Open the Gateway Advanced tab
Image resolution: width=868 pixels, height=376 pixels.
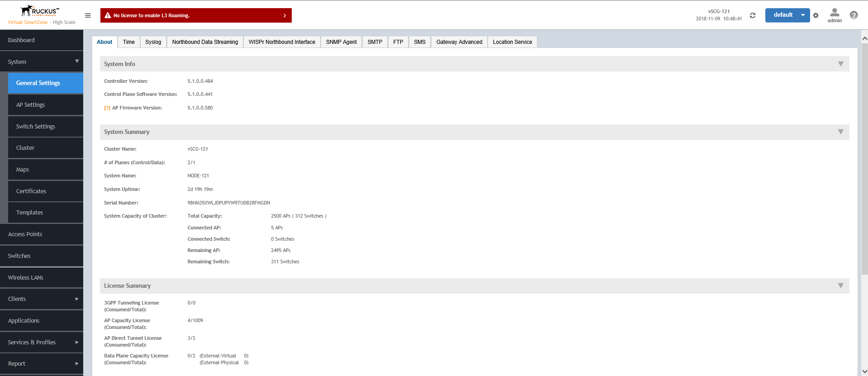pos(459,42)
